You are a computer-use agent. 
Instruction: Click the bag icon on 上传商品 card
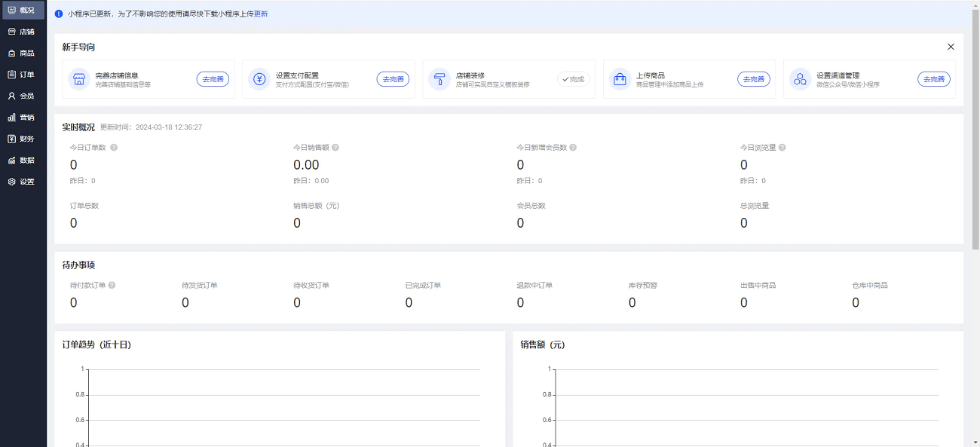[x=620, y=78]
